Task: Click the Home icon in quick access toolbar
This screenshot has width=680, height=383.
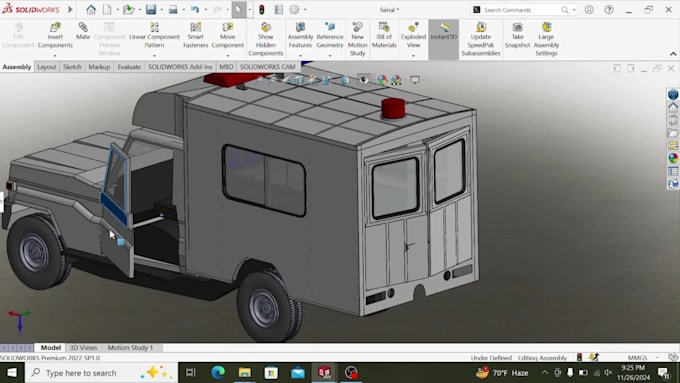Action: coord(91,9)
